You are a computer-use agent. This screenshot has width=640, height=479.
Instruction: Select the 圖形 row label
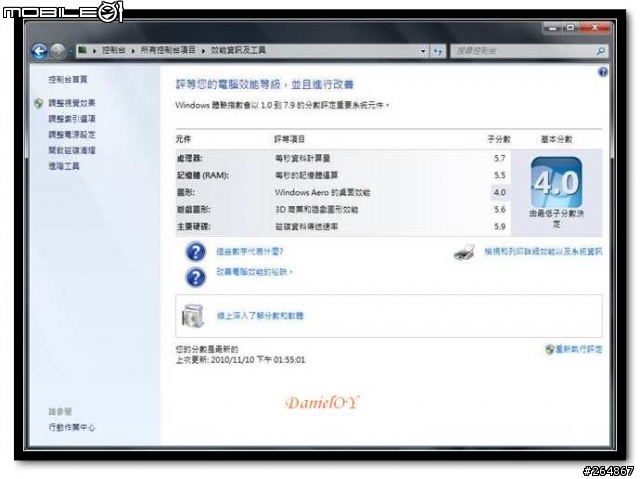[x=186, y=193]
